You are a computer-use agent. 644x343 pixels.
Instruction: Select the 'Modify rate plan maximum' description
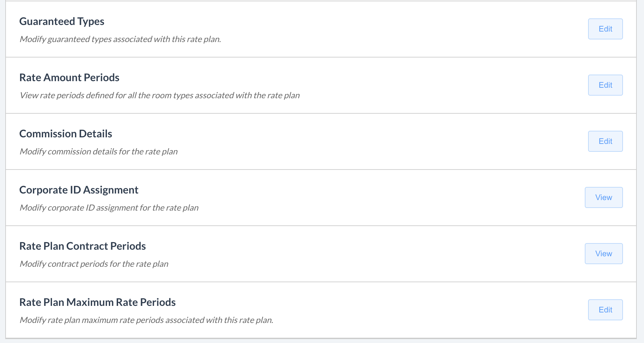coord(146,320)
